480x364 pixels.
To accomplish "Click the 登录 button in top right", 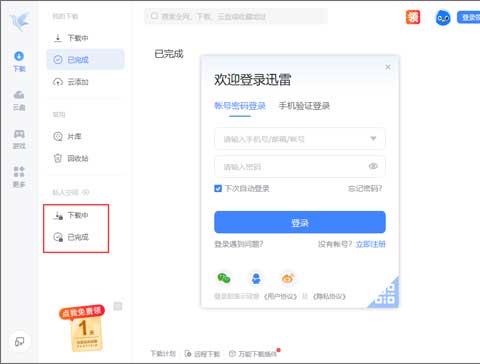I will tap(469, 17).
